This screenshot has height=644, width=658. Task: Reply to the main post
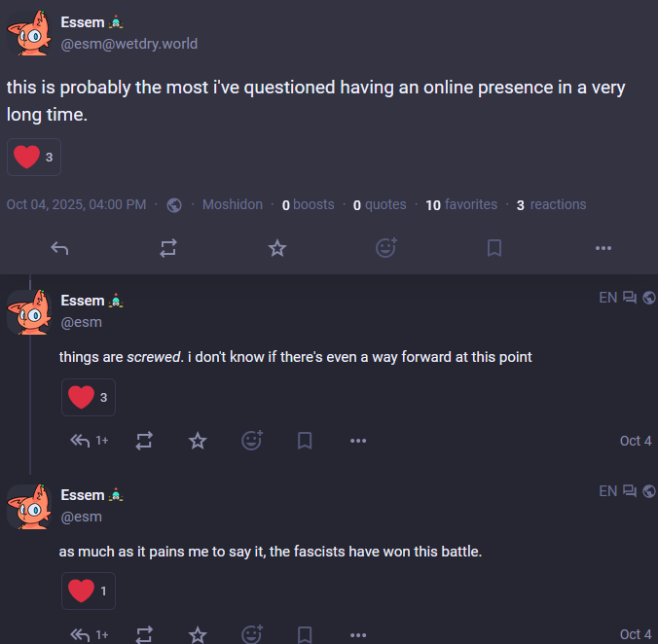(59, 248)
